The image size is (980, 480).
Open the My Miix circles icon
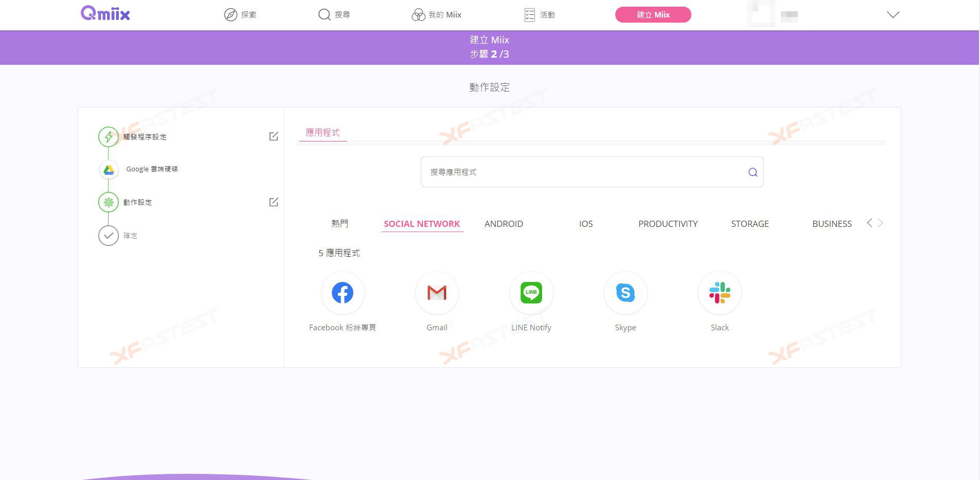pos(418,15)
